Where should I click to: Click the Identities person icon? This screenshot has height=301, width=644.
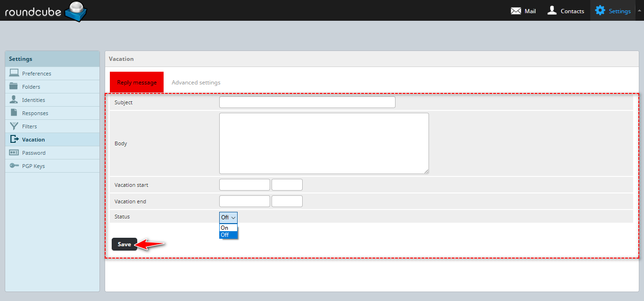click(14, 100)
